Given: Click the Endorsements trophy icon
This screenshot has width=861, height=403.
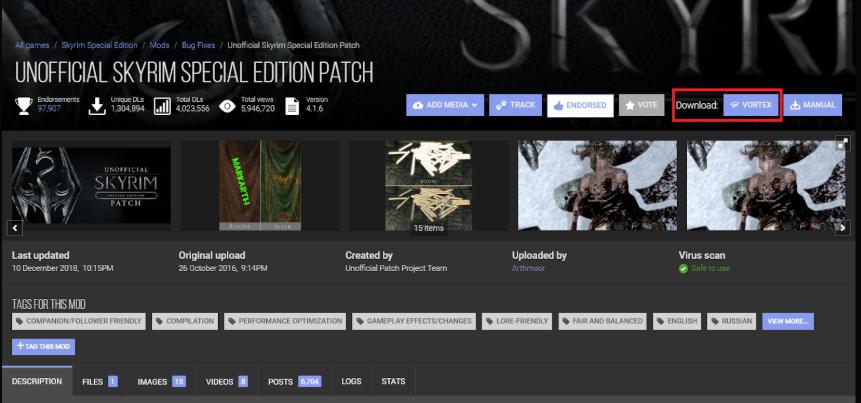Looking at the screenshot, I should 24,105.
